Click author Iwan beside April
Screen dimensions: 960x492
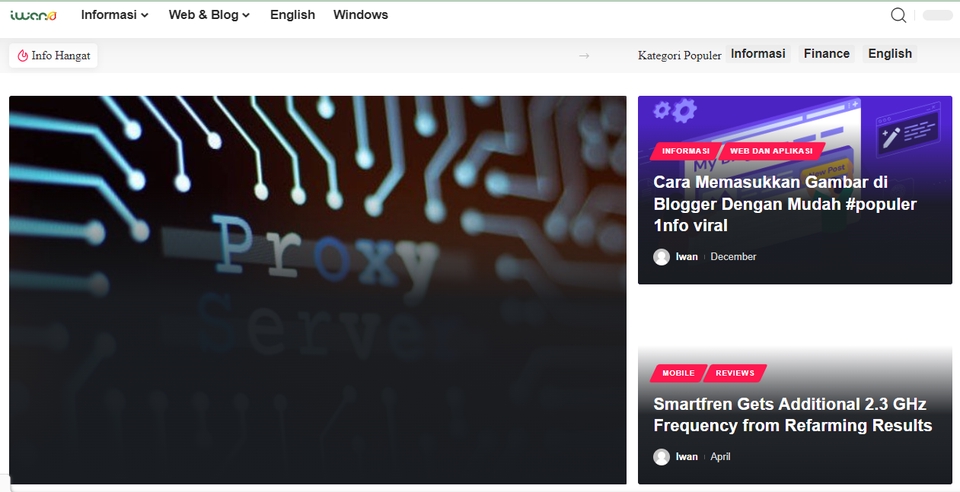pos(686,457)
